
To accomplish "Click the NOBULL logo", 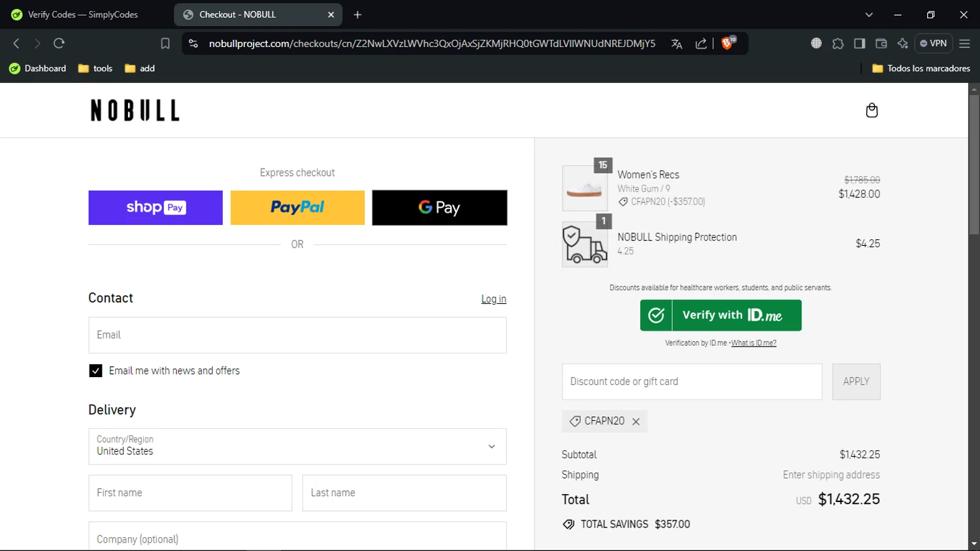I will point(135,110).
